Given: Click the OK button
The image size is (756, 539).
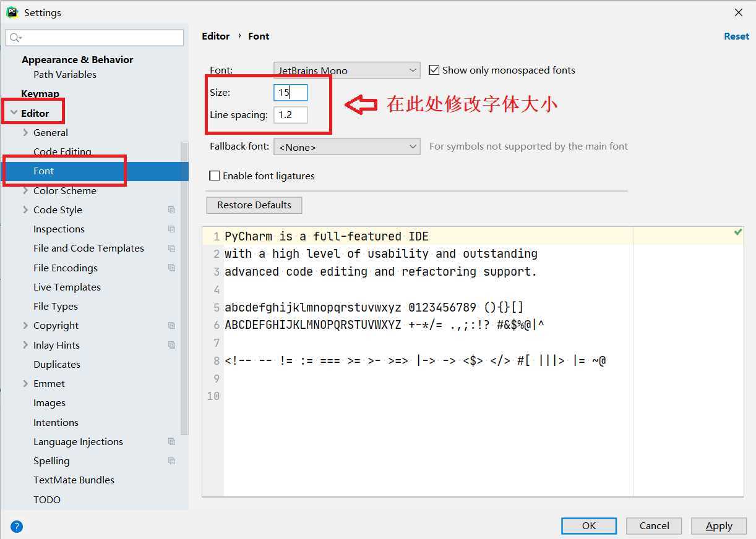Looking at the screenshot, I should coord(589,526).
